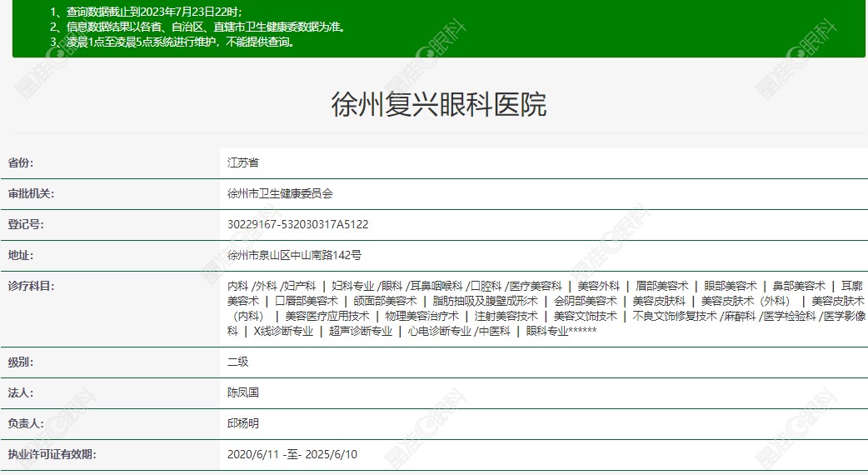Select responsible person name 邱杨明
Image resolution: width=868 pixels, height=475 pixels.
(x=243, y=423)
